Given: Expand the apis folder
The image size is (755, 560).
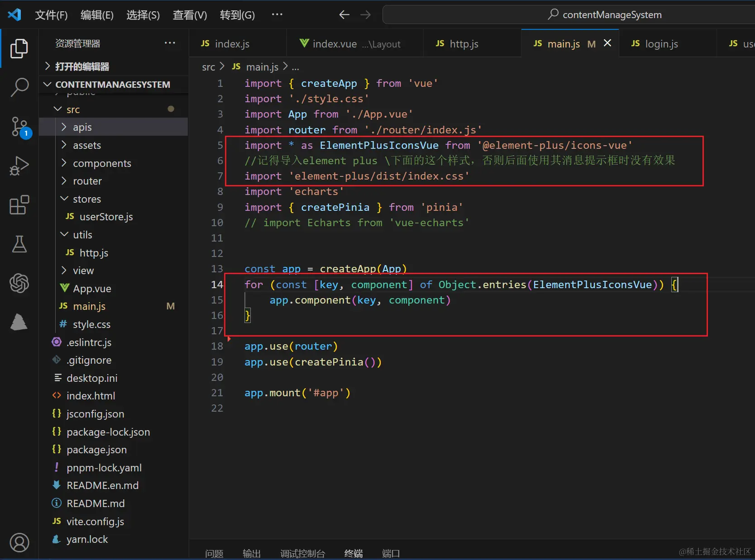Looking at the screenshot, I should coord(82,127).
